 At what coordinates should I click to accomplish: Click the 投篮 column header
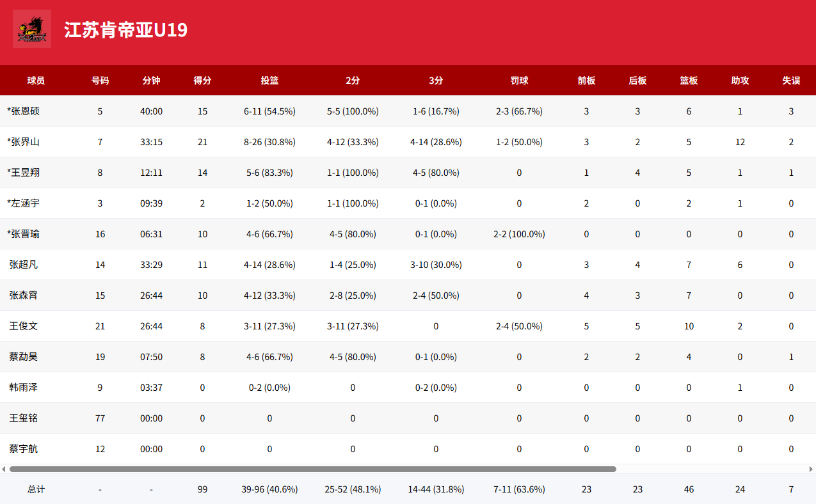click(269, 81)
